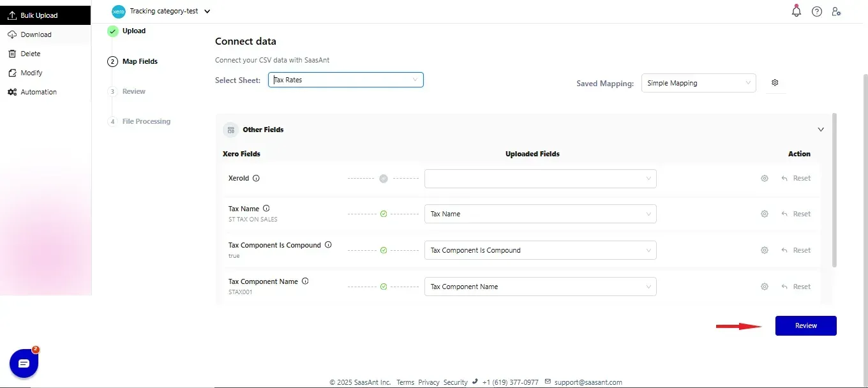
Task: Collapse the Other Fields section chevron
Action: (x=821, y=130)
